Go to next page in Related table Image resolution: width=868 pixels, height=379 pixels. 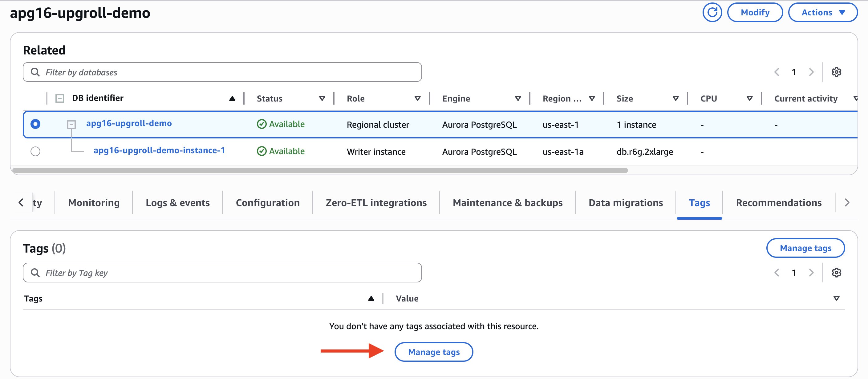(811, 72)
